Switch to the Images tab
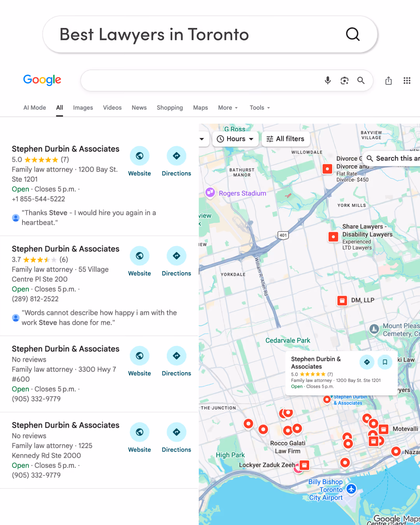The height and width of the screenshot is (525, 420). point(83,108)
